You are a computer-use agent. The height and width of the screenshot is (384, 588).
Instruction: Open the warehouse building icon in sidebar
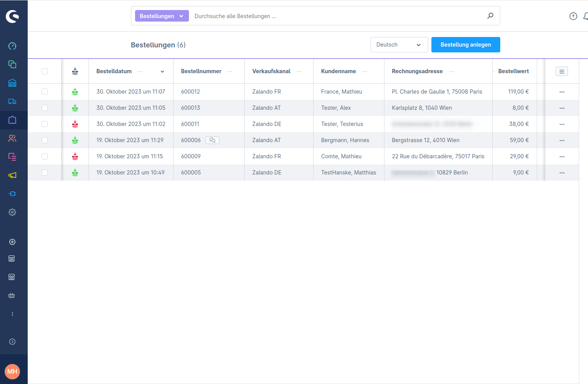(12, 83)
